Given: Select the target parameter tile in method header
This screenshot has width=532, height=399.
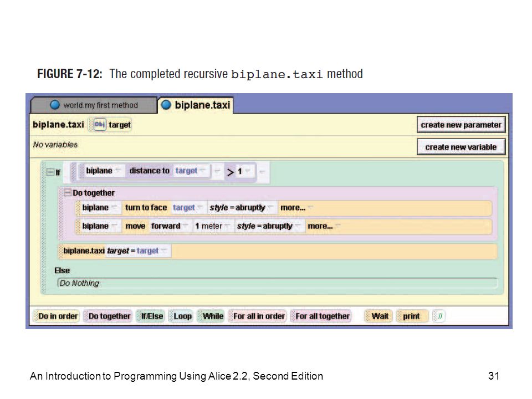Looking at the screenshot, I should 111,125.
